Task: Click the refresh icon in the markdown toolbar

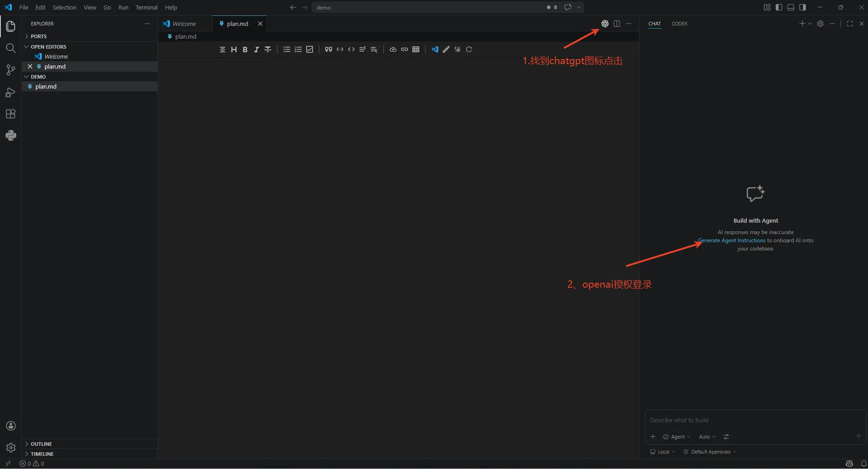Action: [469, 50]
